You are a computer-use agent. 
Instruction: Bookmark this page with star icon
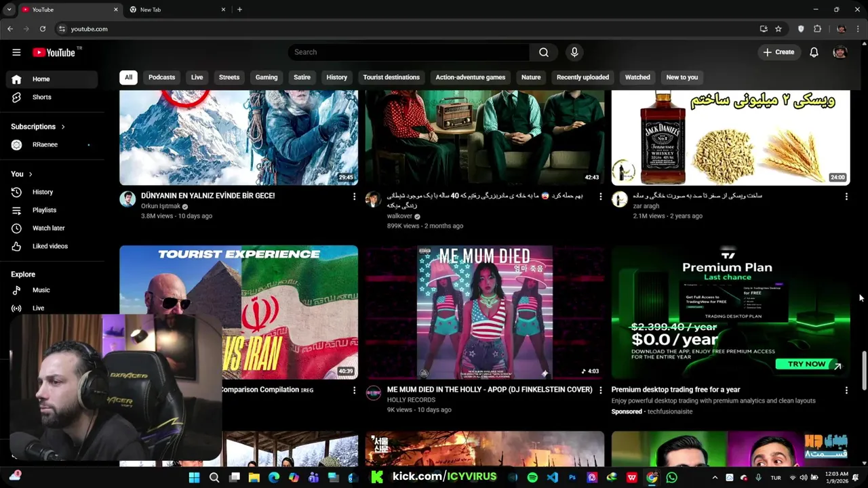click(778, 29)
